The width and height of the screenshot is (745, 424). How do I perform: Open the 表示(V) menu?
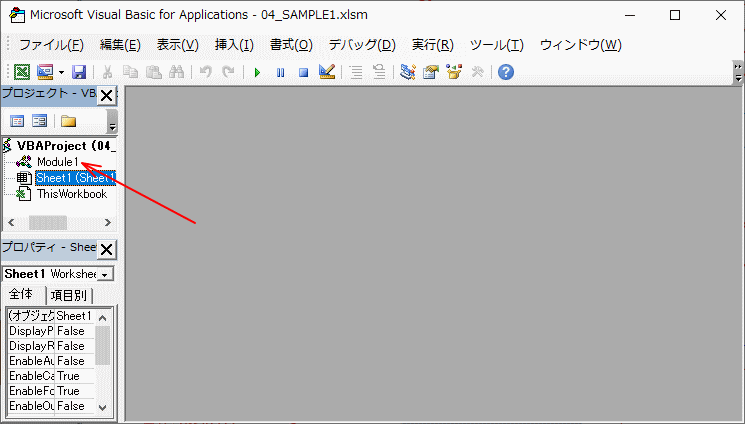pyautogui.click(x=178, y=45)
